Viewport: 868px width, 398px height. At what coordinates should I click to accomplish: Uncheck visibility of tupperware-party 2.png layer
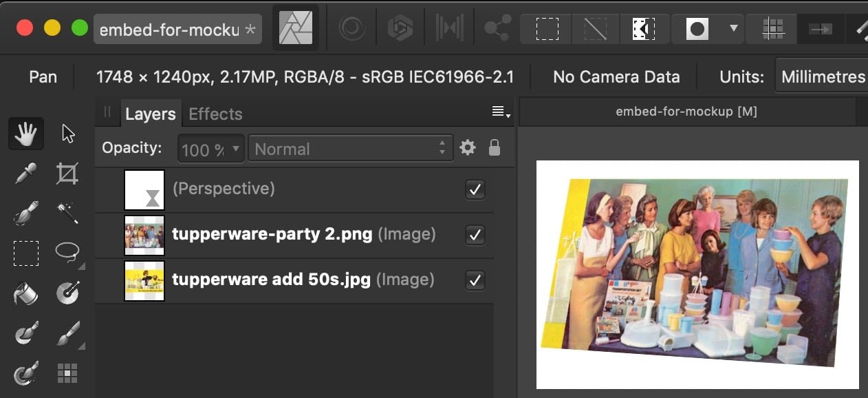coord(475,235)
